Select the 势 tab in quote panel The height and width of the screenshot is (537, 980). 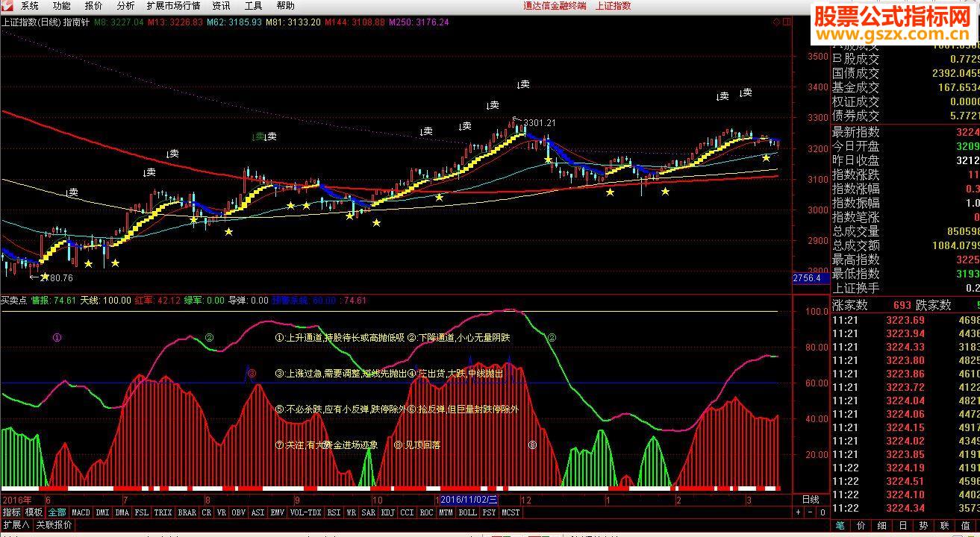[x=924, y=527]
